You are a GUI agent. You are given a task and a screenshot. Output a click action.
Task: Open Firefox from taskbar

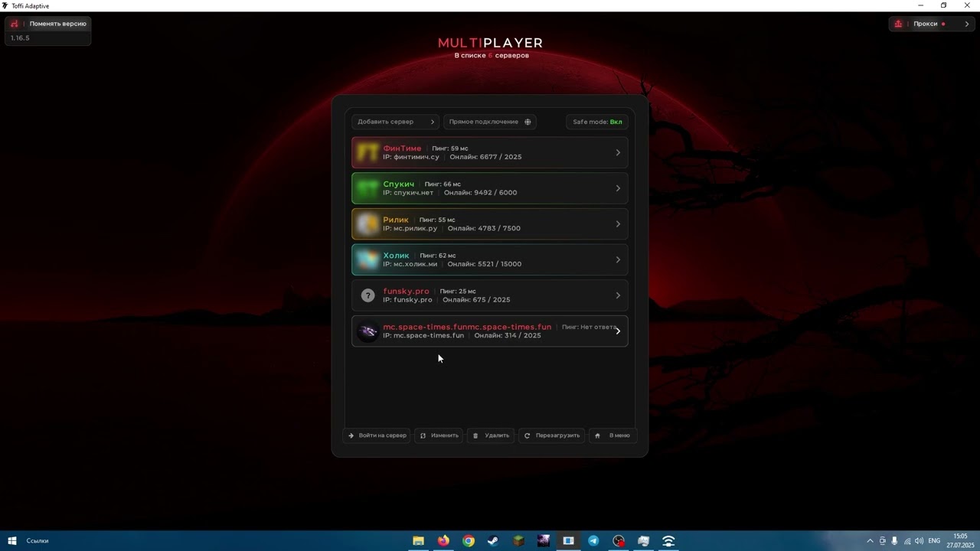[x=443, y=541]
